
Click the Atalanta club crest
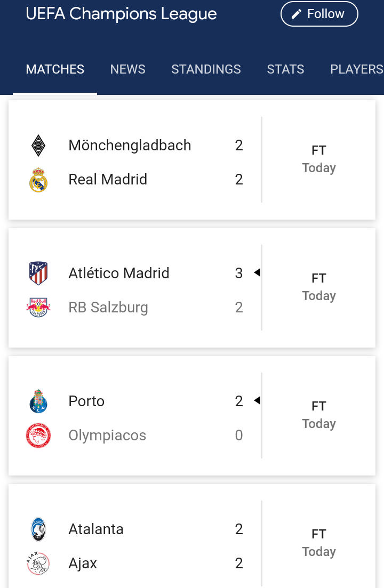point(38,529)
